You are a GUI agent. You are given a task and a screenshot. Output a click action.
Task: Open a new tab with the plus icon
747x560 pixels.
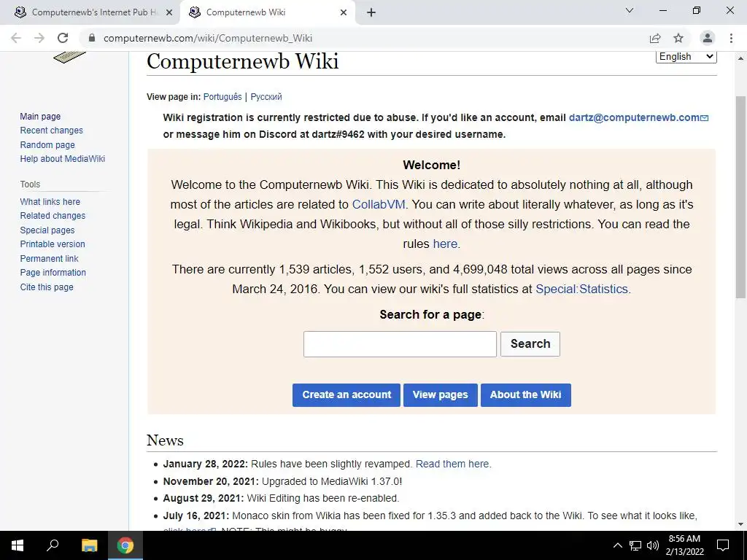[x=371, y=12]
